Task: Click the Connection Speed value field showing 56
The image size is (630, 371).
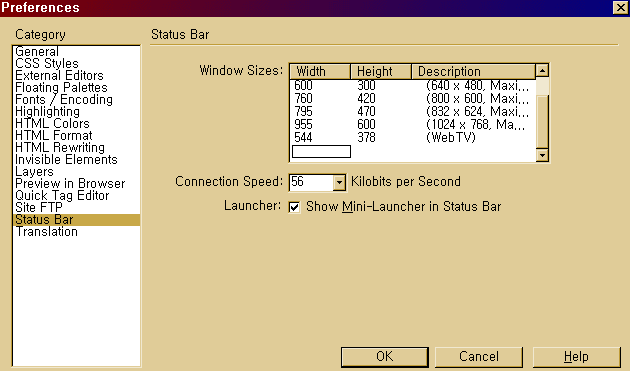Action: (x=311, y=182)
